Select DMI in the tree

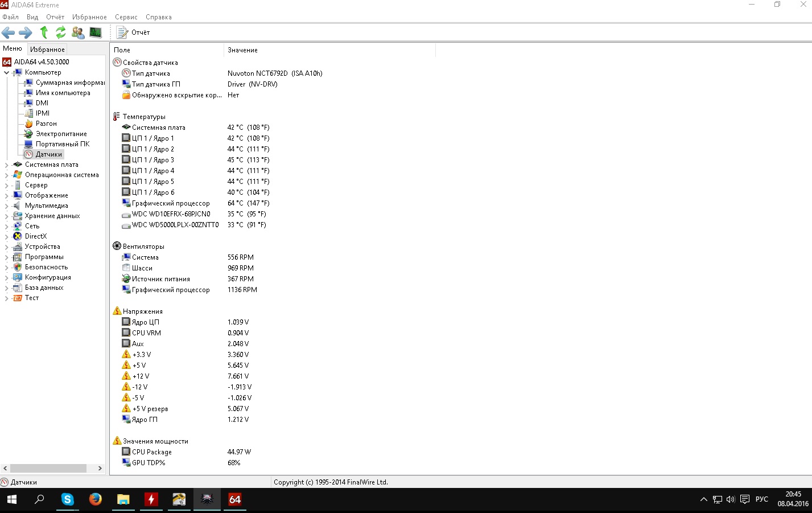coord(42,103)
